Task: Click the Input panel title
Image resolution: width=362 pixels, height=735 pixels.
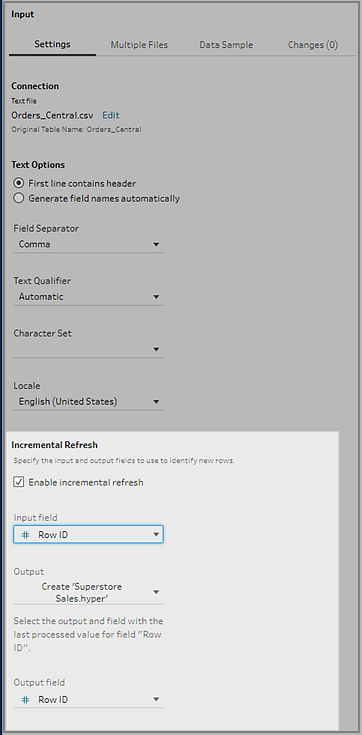Action: 23,14
